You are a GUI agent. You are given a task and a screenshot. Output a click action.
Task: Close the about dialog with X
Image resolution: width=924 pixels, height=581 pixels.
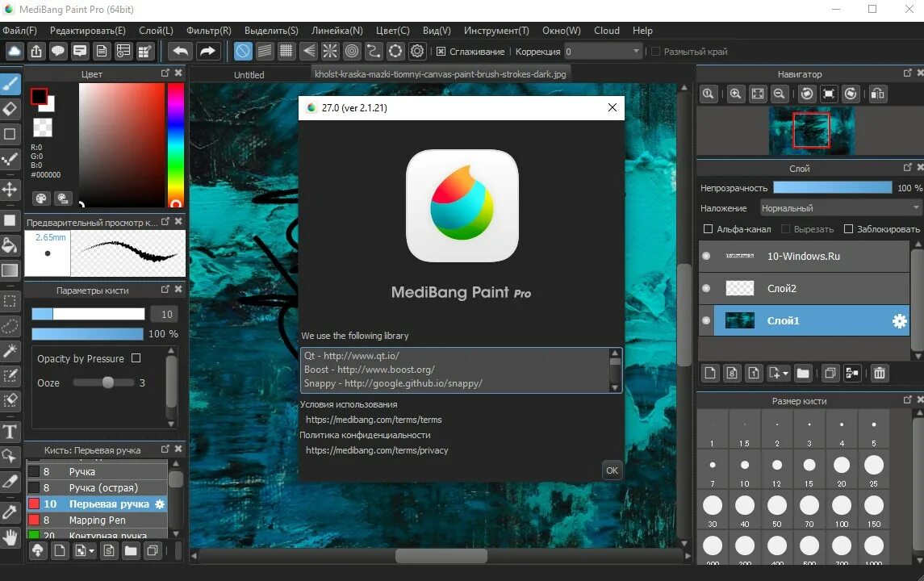[613, 107]
